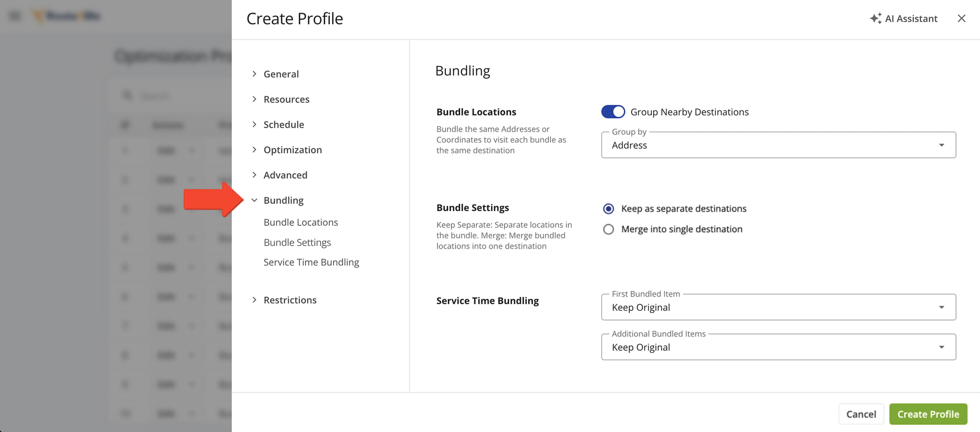The width and height of the screenshot is (980, 432).
Task: Click the Bundling page title
Action: coord(462,71)
